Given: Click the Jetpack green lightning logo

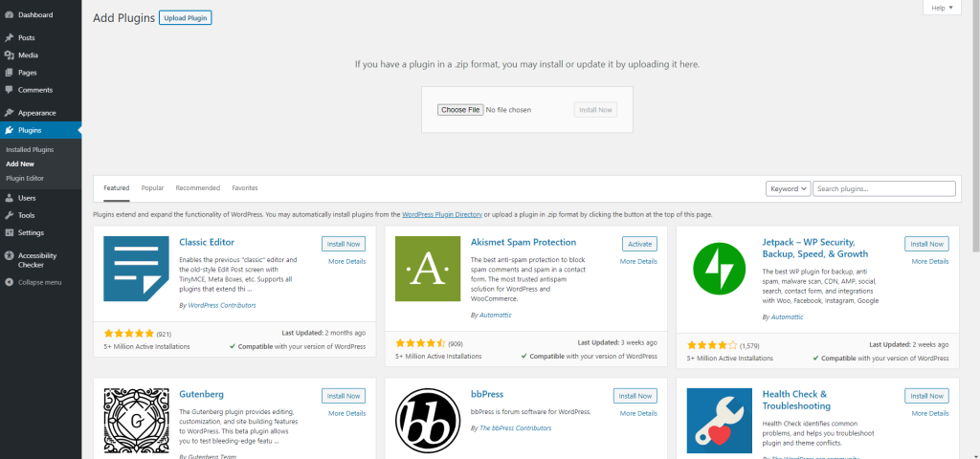Looking at the screenshot, I should pos(720,269).
